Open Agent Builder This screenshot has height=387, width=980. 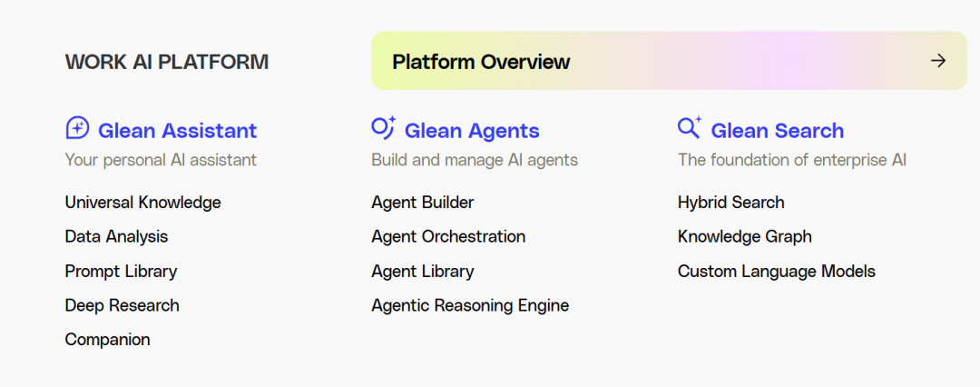point(422,203)
